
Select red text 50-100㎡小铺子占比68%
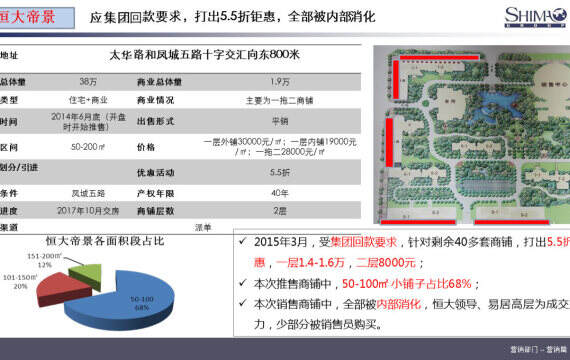click(x=407, y=283)
